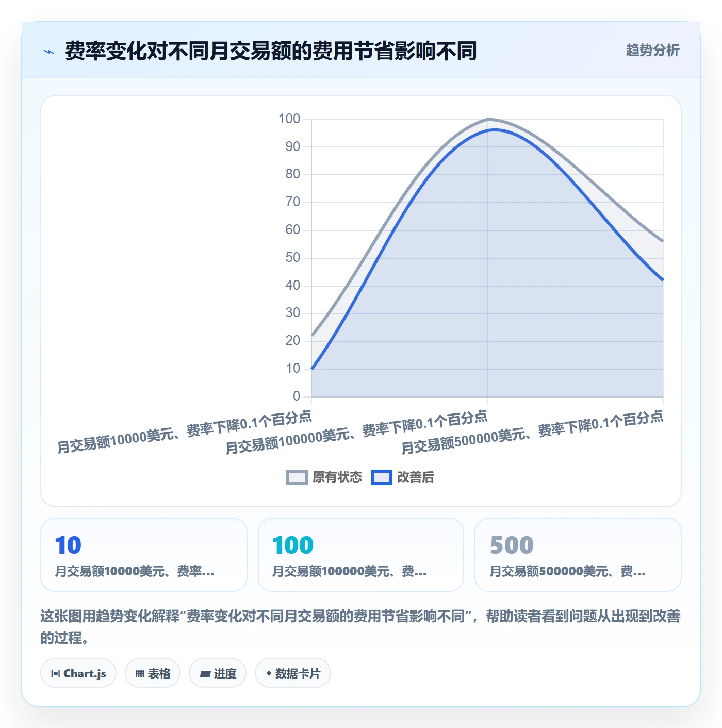Open the data card showing 100
The height and width of the screenshot is (728, 722).
click(x=361, y=555)
